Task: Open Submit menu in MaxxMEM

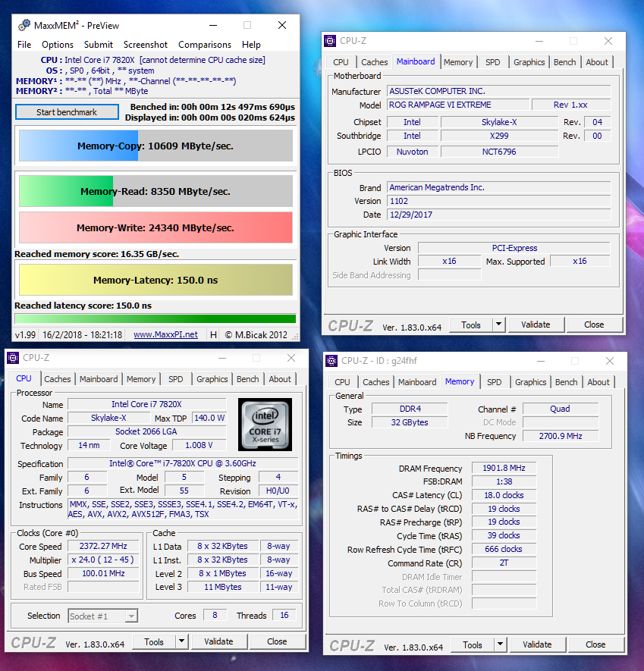Action: click(99, 45)
